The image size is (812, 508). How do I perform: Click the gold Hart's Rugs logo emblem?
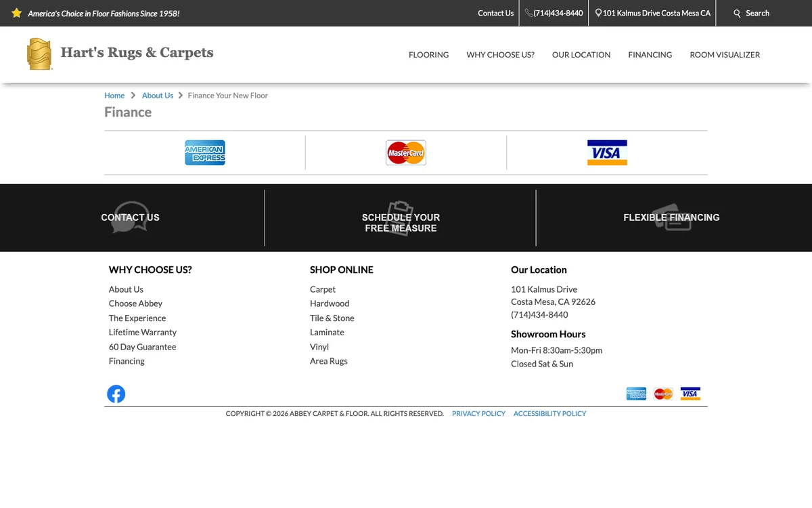[x=39, y=54]
